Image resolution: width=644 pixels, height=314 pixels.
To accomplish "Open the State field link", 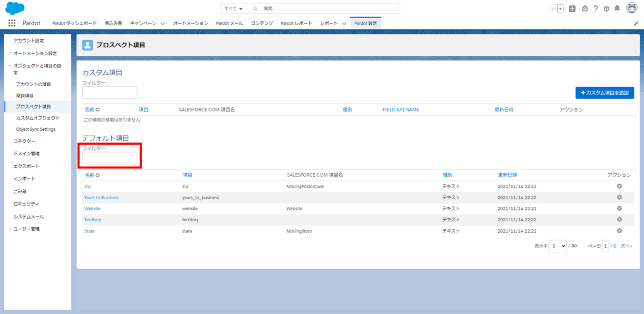I will (90, 231).
